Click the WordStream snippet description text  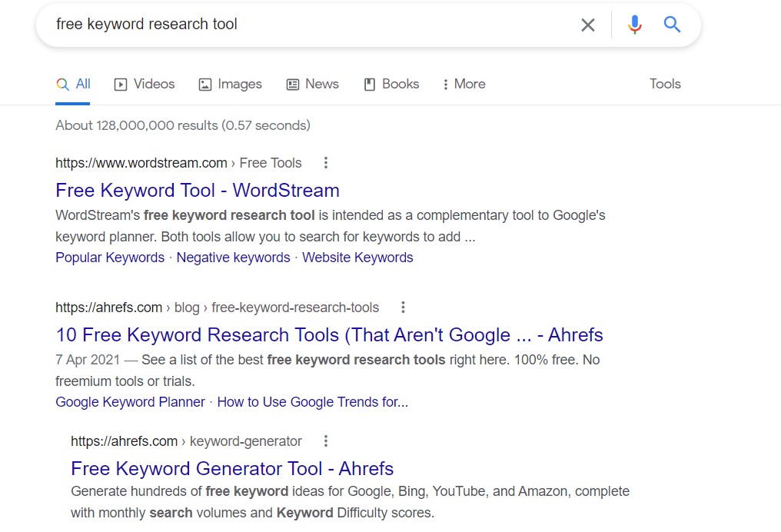(x=331, y=226)
